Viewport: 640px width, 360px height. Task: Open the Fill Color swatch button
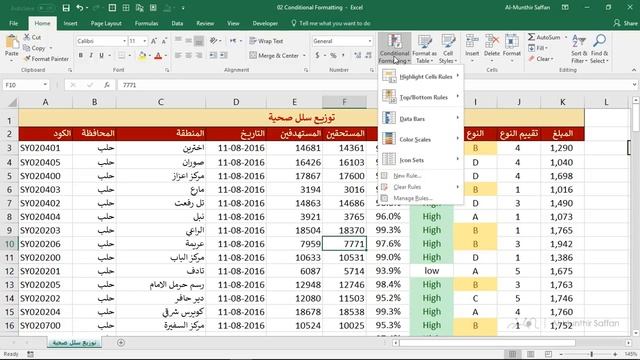pos(141,56)
